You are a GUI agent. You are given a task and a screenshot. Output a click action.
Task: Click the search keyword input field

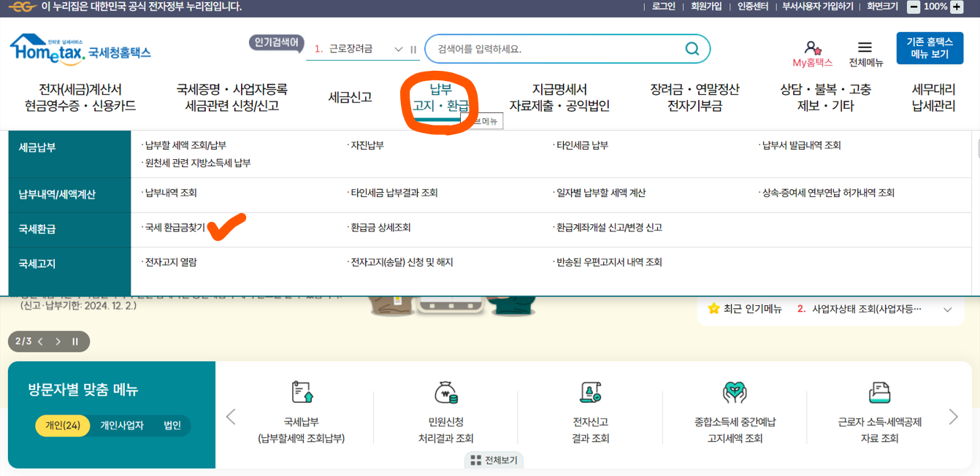(548, 48)
